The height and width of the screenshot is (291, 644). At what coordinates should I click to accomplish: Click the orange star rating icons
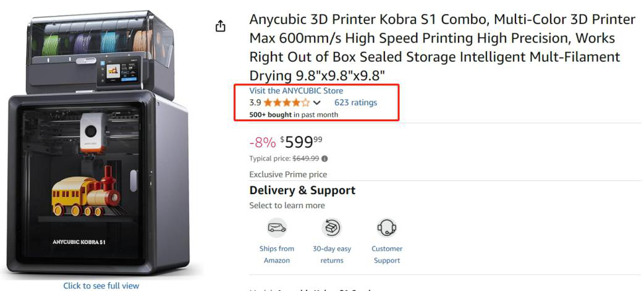[x=287, y=103]
